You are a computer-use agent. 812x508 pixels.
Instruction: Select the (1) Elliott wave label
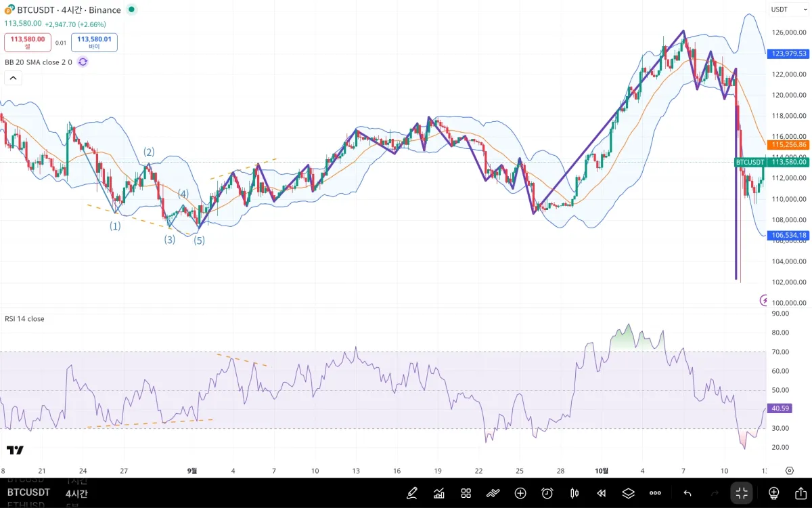(116, 226)
